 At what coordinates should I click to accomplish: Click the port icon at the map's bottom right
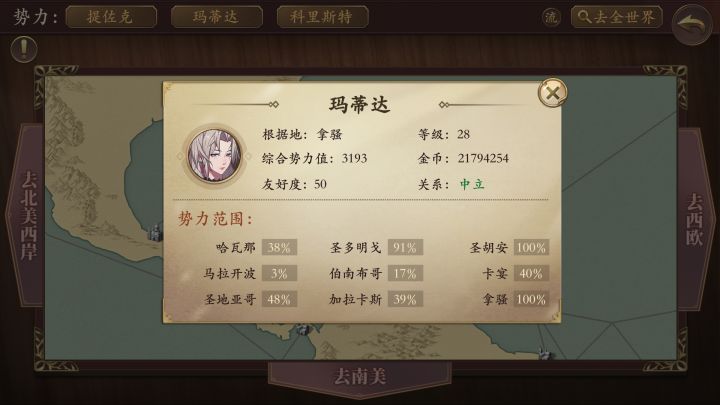(545, 354)
